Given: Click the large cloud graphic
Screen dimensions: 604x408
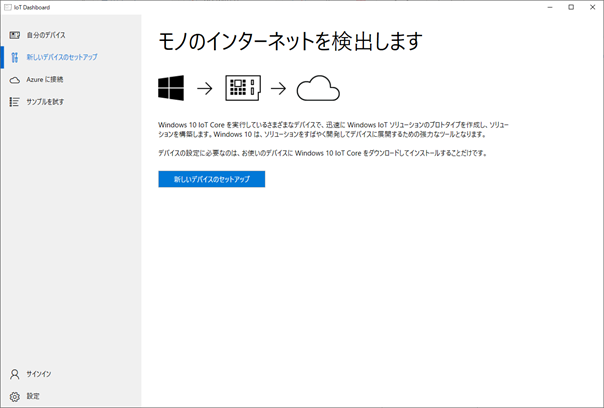Looking at the screenshot, I should pos(318,88).
